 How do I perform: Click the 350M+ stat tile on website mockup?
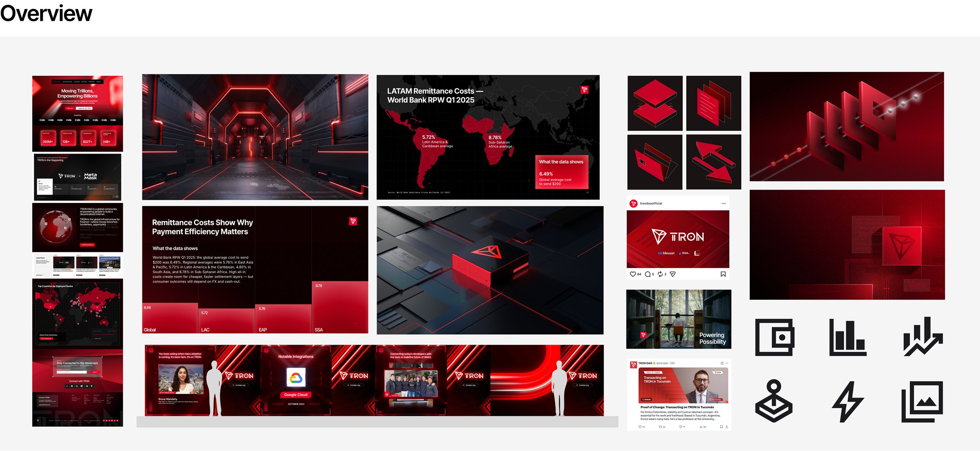pyautogui.click(x=47, y=138)
